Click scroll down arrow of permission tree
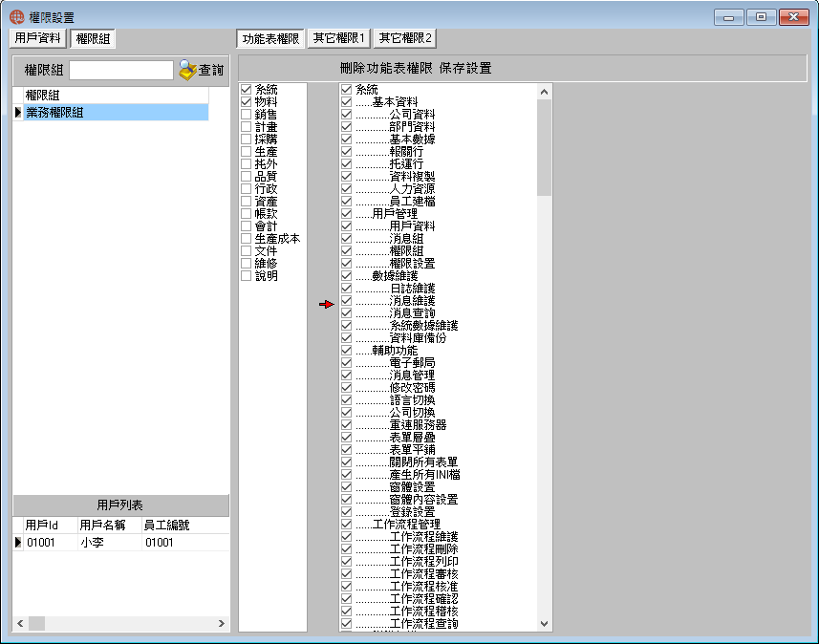Image resolution: width=819 pixels, height=644 pixels. click(545, 624)
